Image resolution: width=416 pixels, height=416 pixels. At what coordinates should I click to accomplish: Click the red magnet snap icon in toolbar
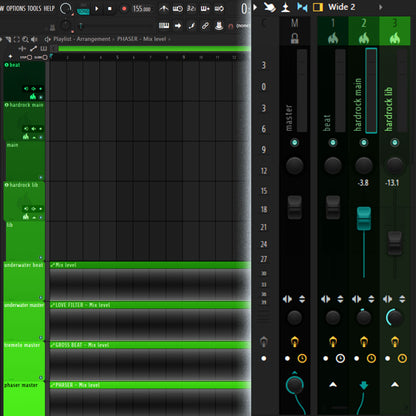(x=230, y=26)
